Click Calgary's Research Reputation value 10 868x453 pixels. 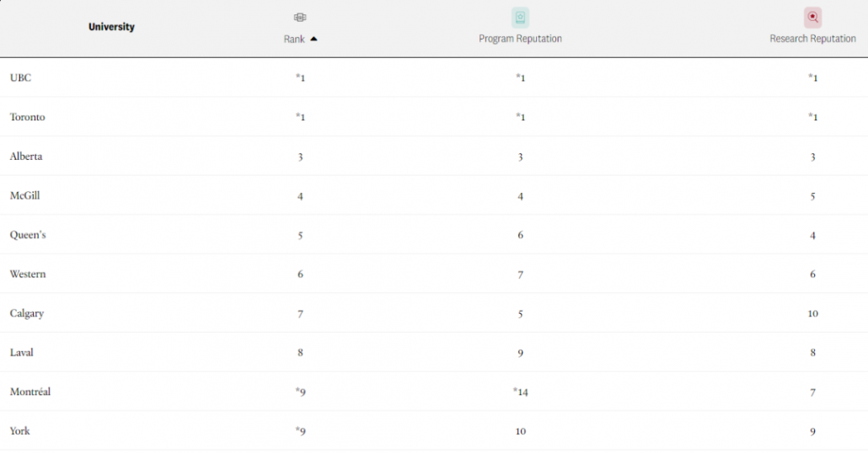[x=812, y=313]
